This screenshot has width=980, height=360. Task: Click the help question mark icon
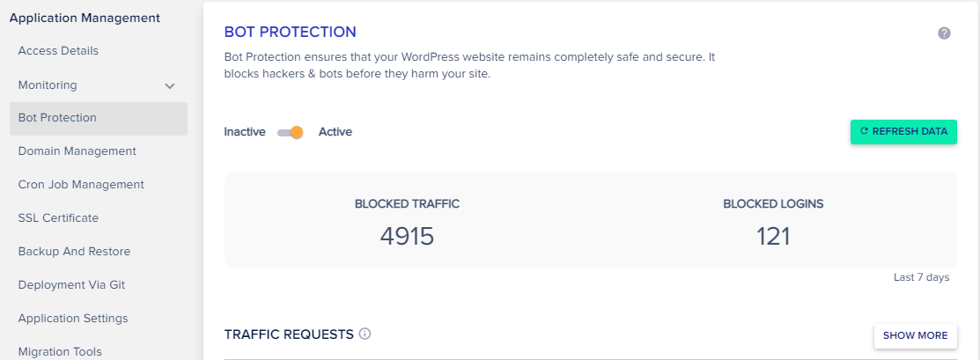click(x=944, y=33)
